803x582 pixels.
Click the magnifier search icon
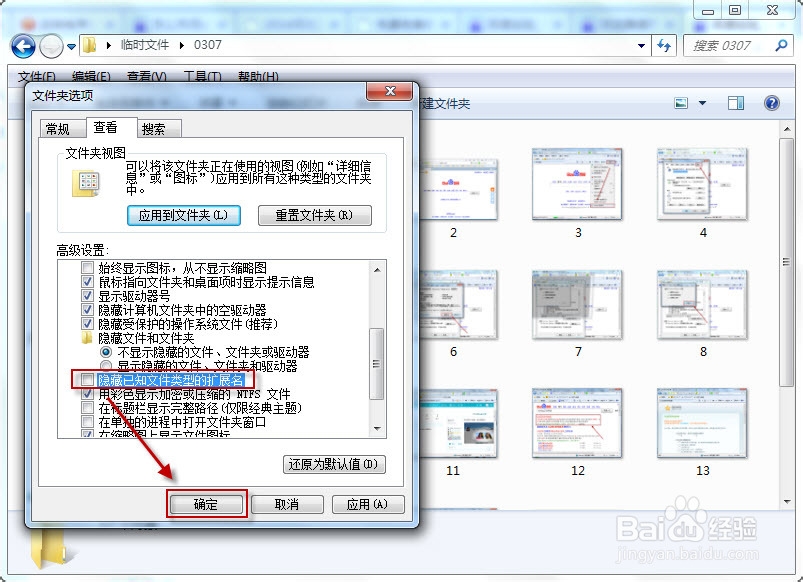781,45
